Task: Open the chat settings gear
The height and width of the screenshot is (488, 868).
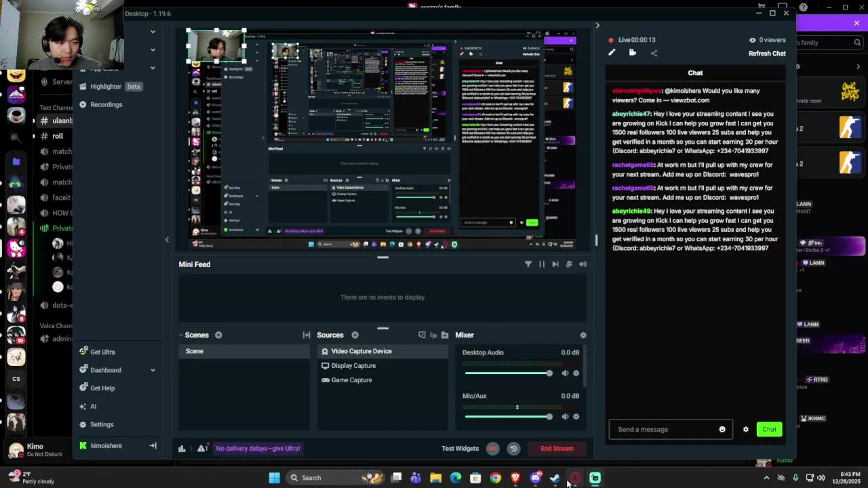Action: click(x=746, y=429)
